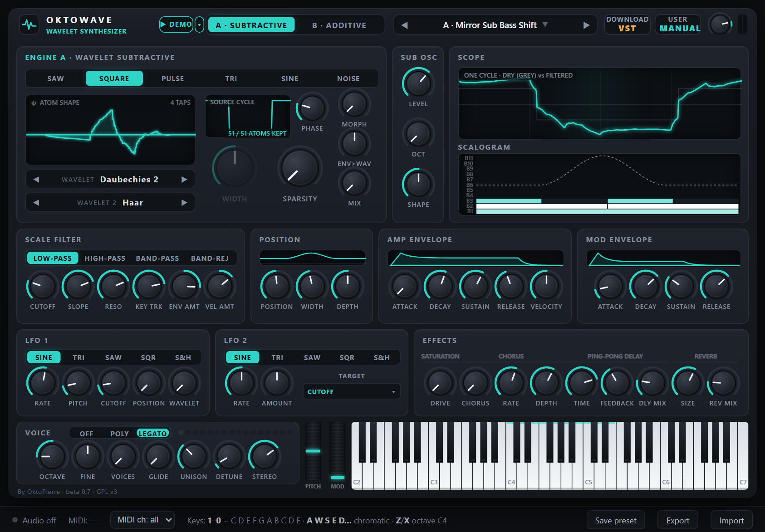Set voice mode to Off

tap(87, 434)
